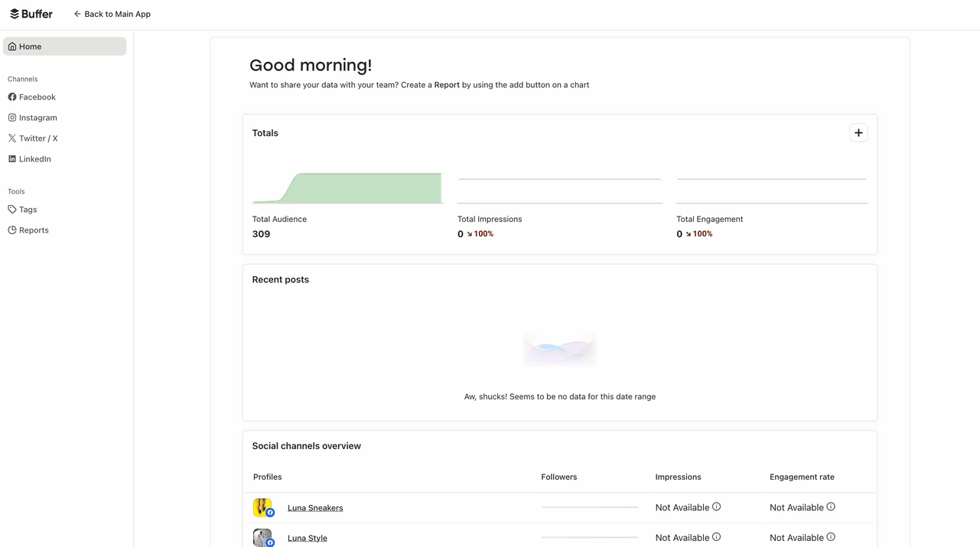
Task: Click Luna Style followers sparkline
Action: point(589,537)
